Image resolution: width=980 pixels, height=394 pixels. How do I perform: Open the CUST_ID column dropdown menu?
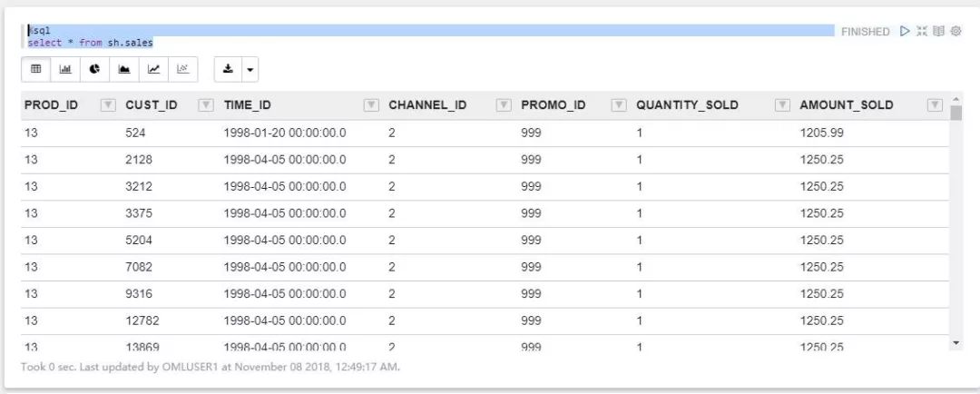(206, 105)
